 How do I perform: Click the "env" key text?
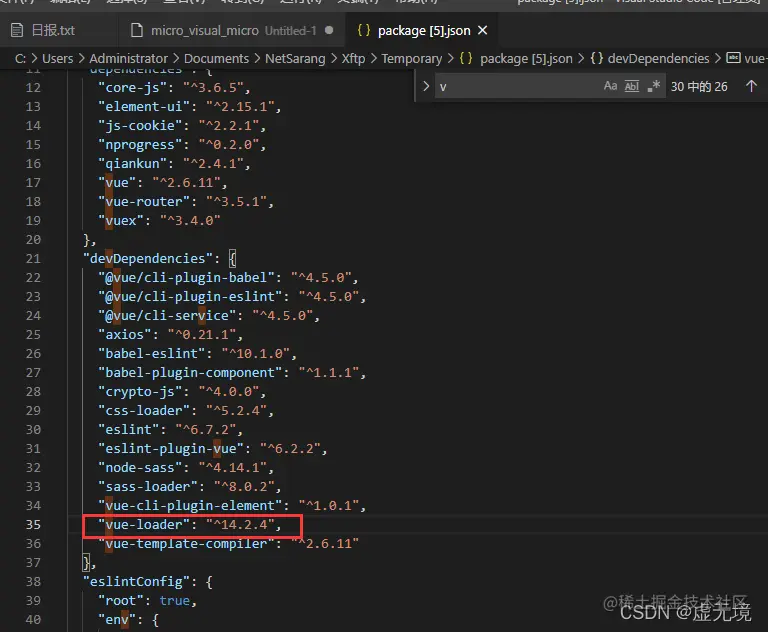pos(117,620)
